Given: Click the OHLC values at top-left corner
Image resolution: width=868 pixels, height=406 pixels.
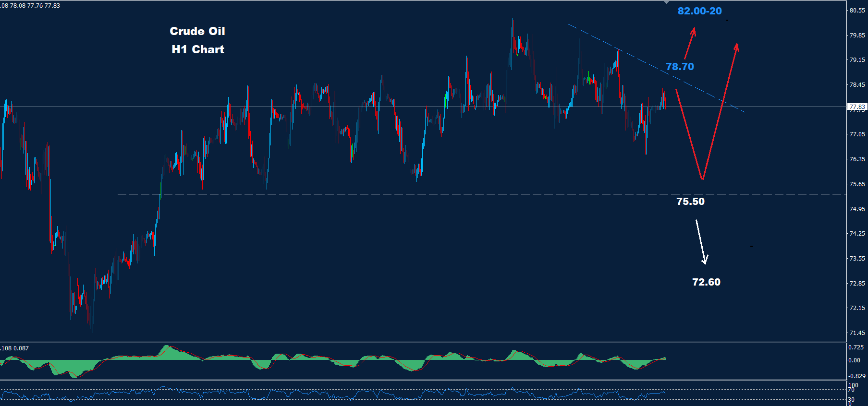Looking at the screenshot, I should point(30,6).
